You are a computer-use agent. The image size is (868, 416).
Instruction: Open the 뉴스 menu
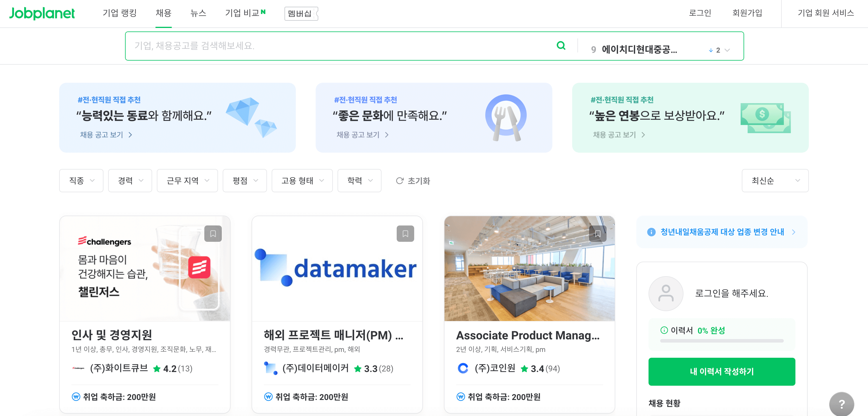coord(198,13)
